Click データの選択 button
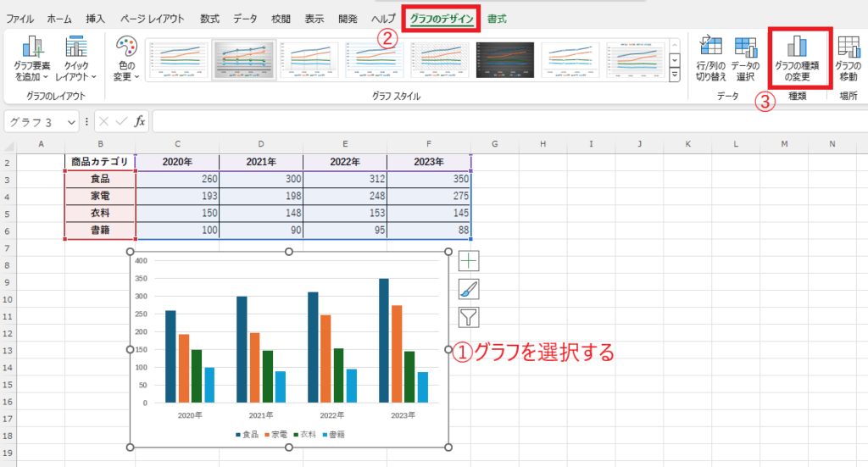Image resolution: width=868 pixels, height=467 pixels. pos(745,58)
